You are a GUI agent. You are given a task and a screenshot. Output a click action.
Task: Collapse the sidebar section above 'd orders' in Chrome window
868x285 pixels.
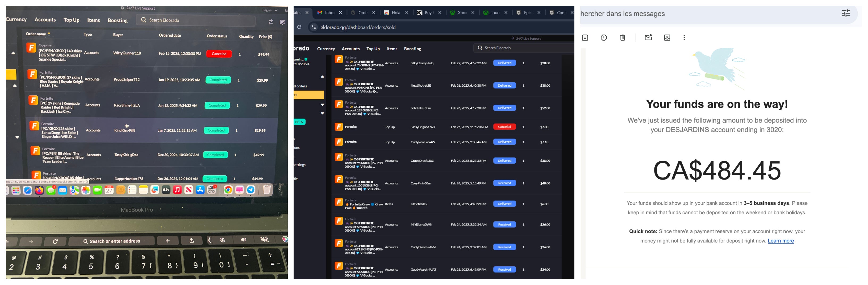[323, 77]
